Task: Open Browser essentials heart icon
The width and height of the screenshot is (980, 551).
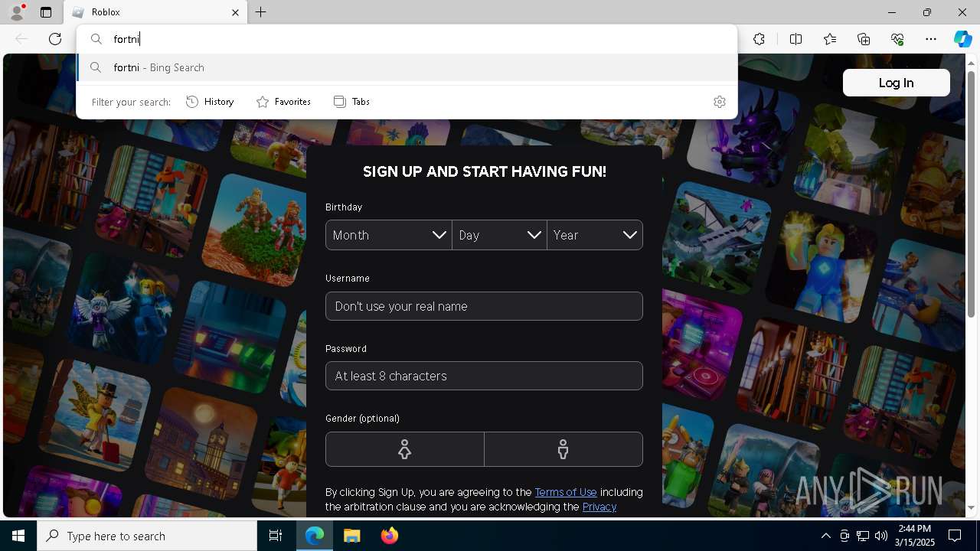Action: pos(897,39)
